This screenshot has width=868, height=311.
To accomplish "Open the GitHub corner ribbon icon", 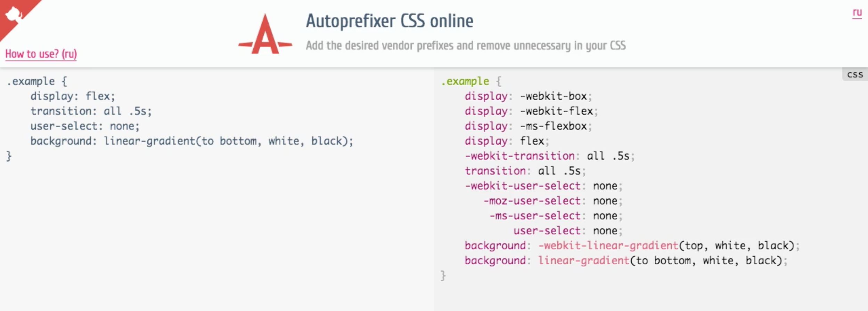I will tap(14, 15).
